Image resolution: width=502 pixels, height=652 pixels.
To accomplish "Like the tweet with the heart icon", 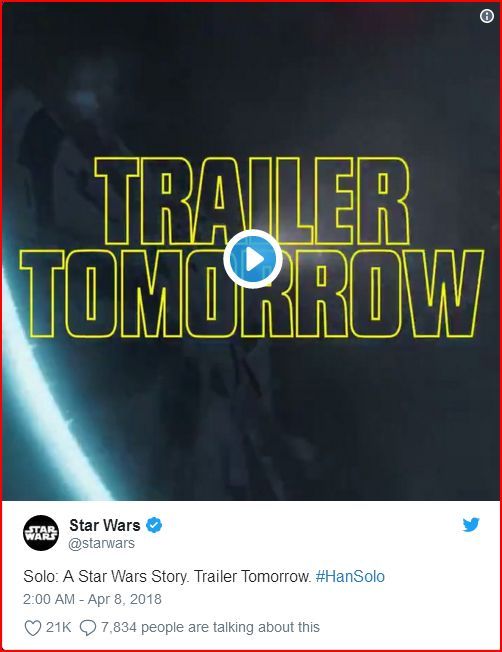I will tap(32, 627).
